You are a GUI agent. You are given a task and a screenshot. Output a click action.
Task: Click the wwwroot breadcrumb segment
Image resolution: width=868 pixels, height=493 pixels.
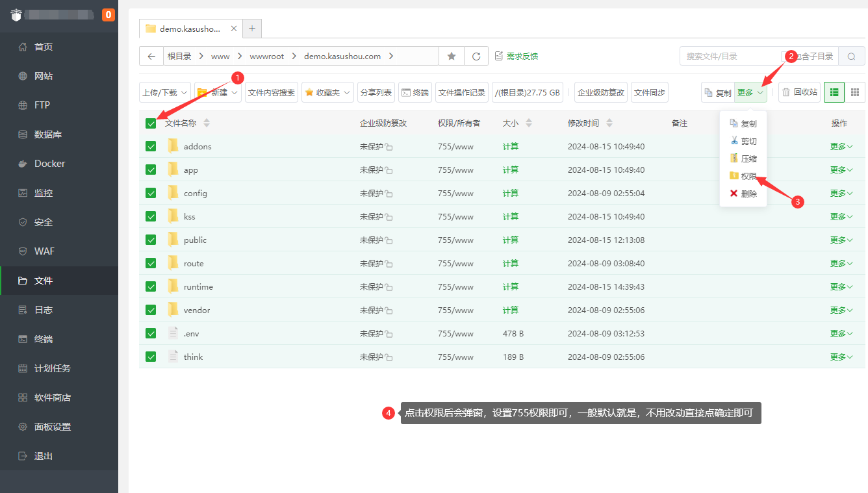tap(267, 57)
